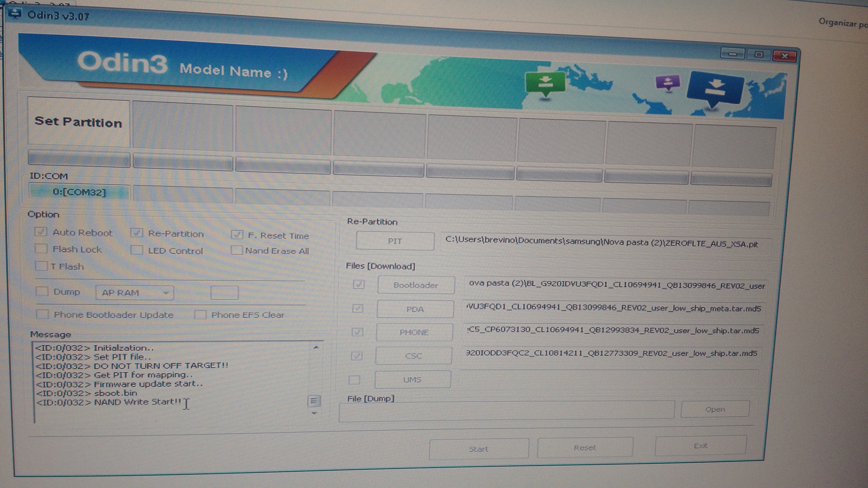The width and height of the screenshot is (868, 488).
Task: Enable the T Flash checkbox
Action: click(x=41, y=266)
